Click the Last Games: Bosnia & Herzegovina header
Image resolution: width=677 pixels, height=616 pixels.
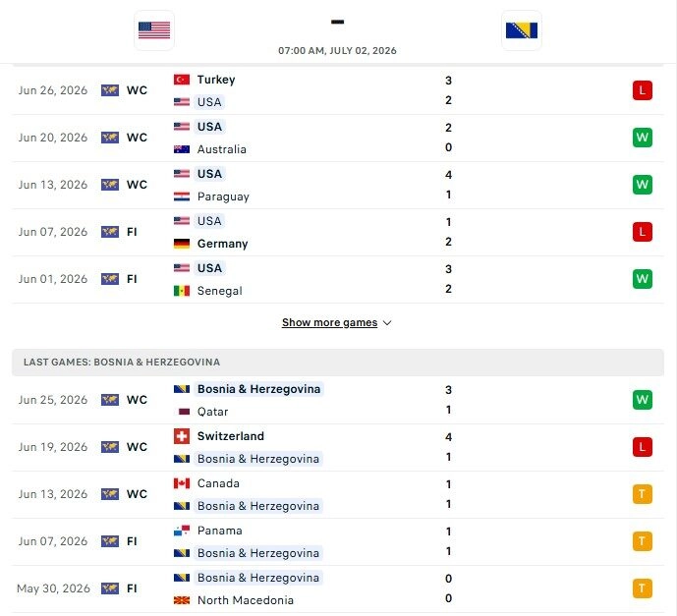[x=338, y=363]
